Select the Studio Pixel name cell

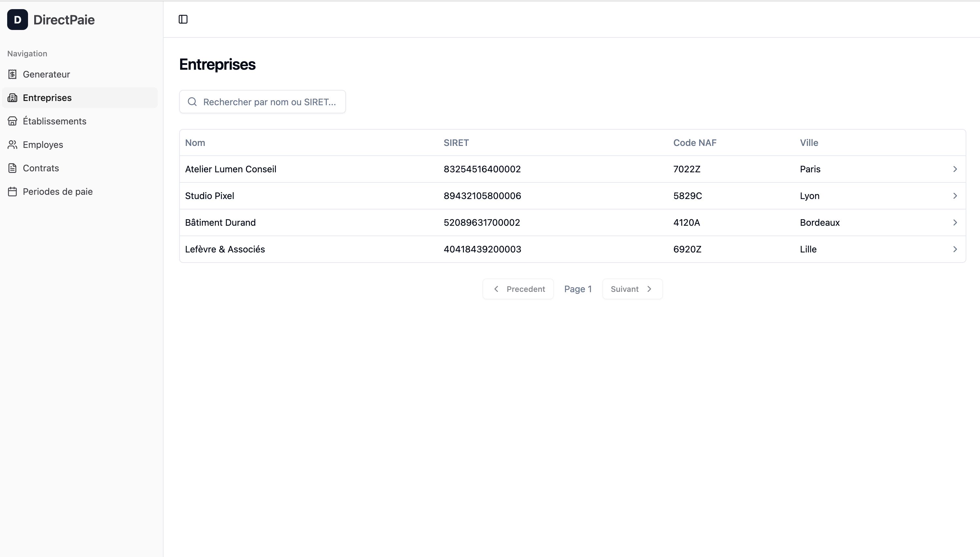click(x=209, y=196)
